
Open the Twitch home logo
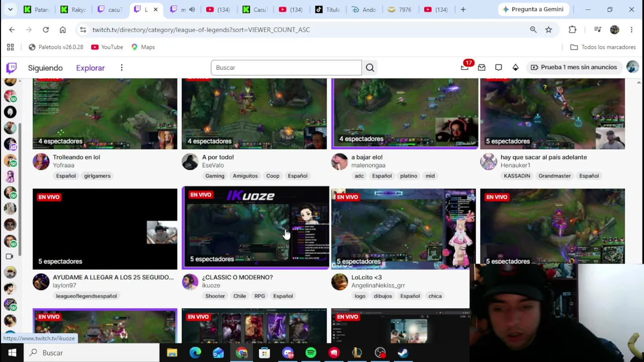(11, 68)
